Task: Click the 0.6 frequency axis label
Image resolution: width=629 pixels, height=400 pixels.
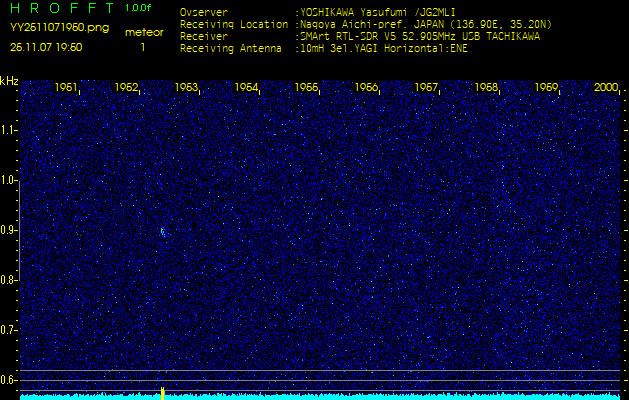Action: (9, 379)
